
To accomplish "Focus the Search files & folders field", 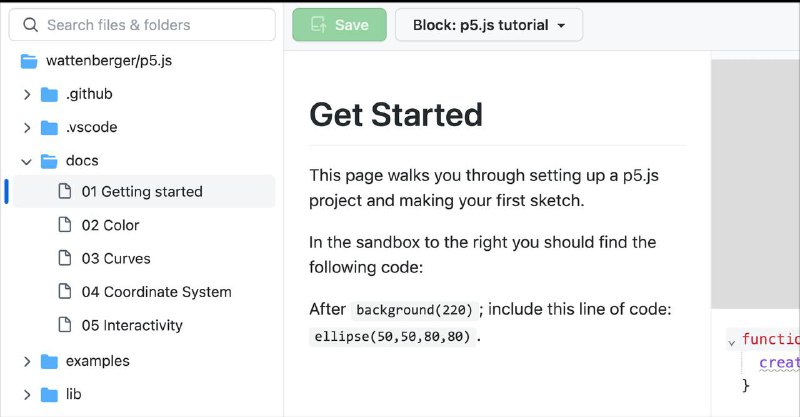I will (x=150, y=25).
